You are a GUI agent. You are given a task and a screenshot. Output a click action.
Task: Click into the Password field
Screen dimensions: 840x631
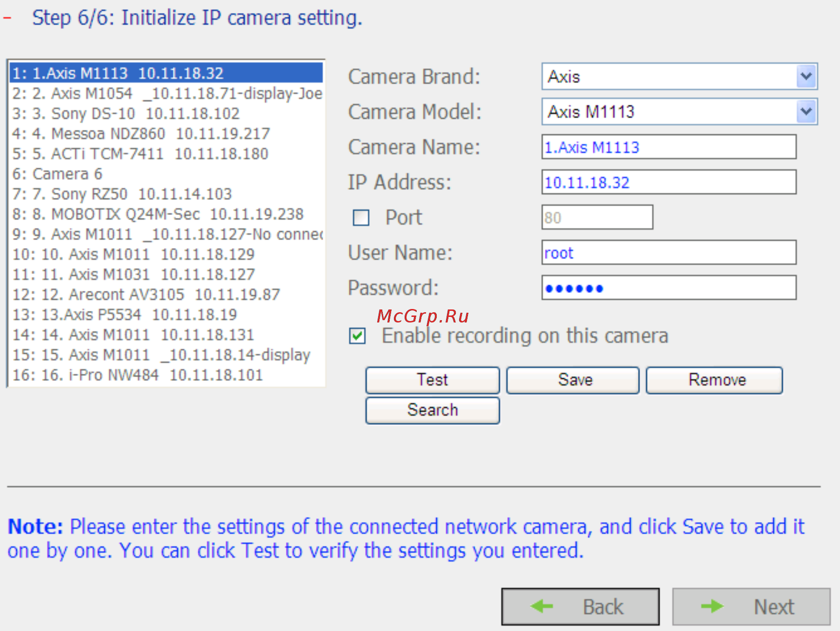(669, 288)
